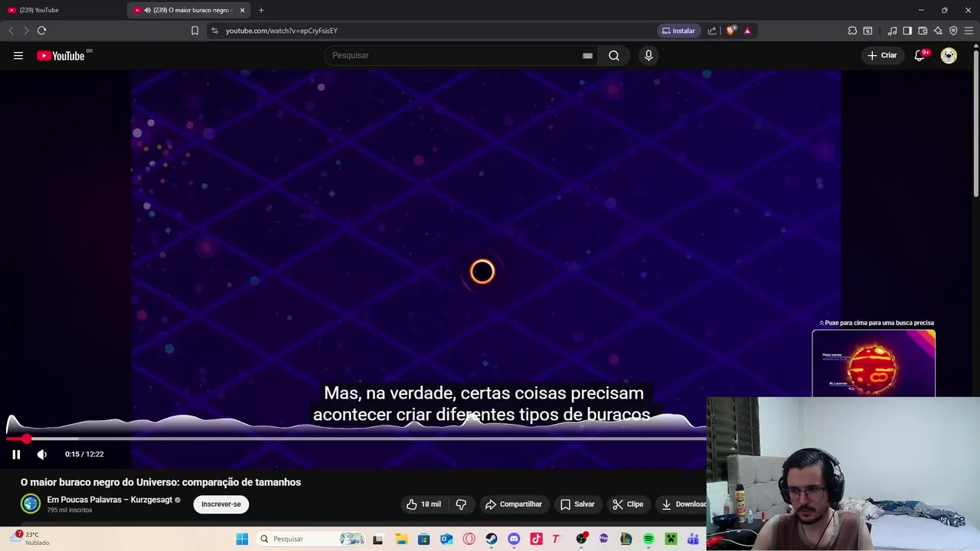The width and height of the screenshot is (980, 551).
Task: Click the taskbar Pesquisar search box
Action: 312,539
